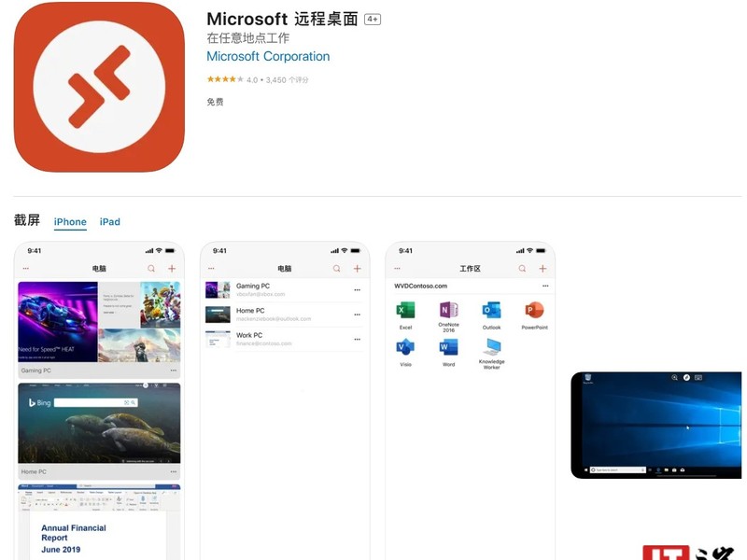Click the Work PC list thumbnail

tap(218, 340)
